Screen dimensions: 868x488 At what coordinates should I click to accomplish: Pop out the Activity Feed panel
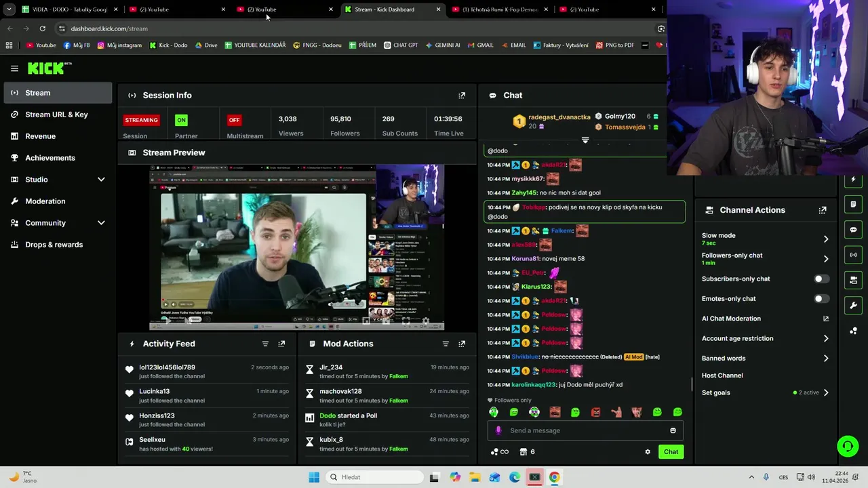coord(281,344)
